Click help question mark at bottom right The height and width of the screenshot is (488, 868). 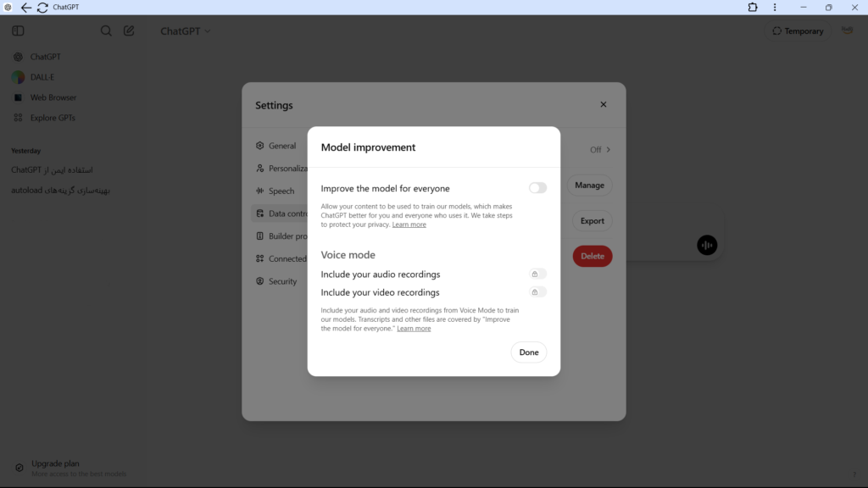click(x=854, y=474)
